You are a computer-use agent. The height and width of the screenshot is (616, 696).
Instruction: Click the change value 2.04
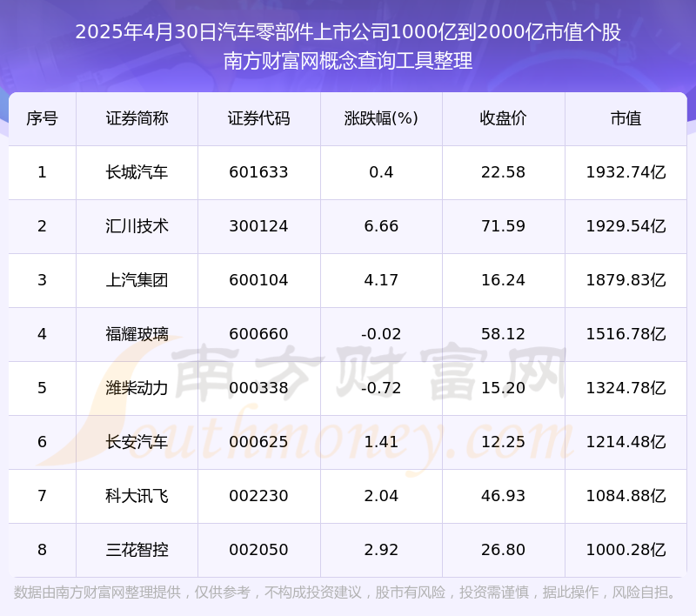381,496
